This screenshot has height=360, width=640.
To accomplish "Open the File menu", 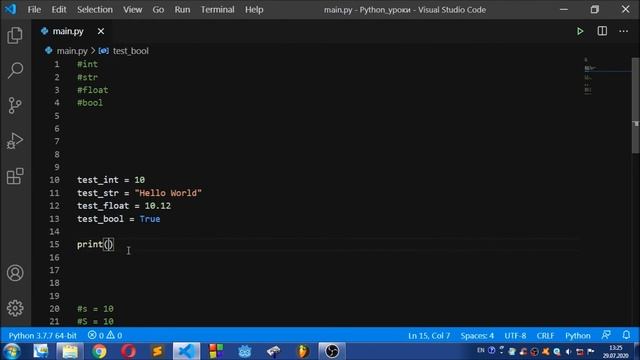I will pyautogui.click(x=34, y=9).
